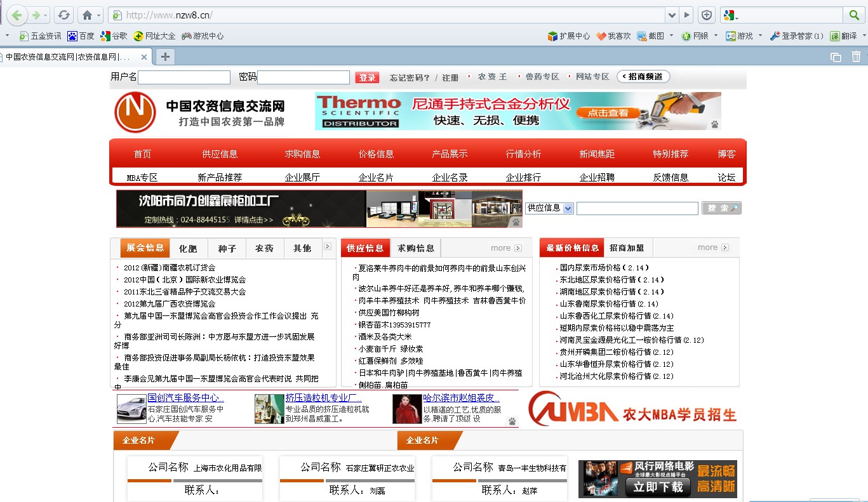This screenshot has height=502, width=868.
Task: Click the green magnifier search icon
Action: point(853,15)
